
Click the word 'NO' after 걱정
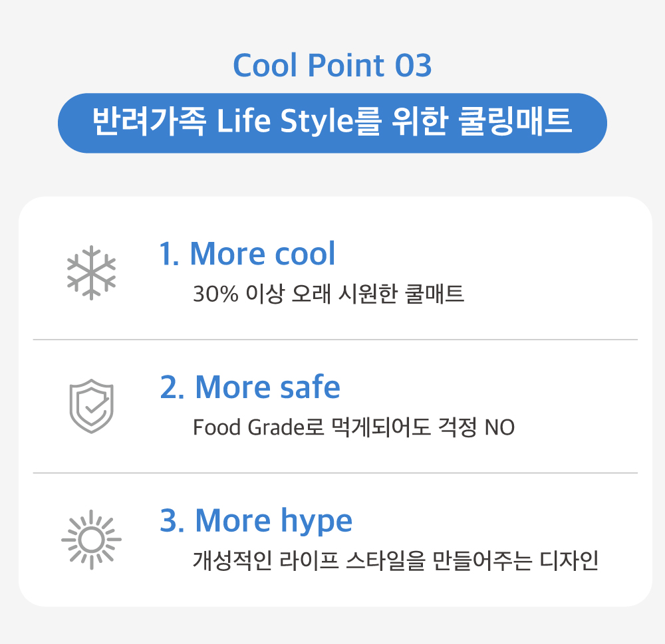click(x=499, y=427)
